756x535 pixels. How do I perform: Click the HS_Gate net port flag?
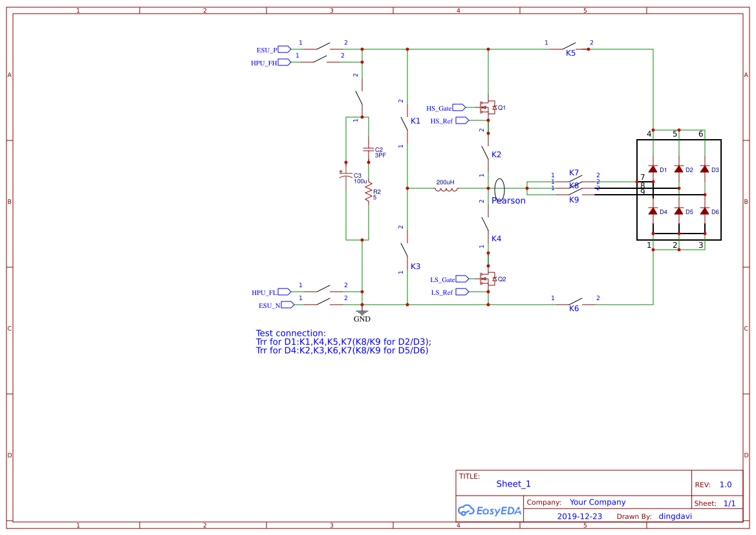(459, 107)
